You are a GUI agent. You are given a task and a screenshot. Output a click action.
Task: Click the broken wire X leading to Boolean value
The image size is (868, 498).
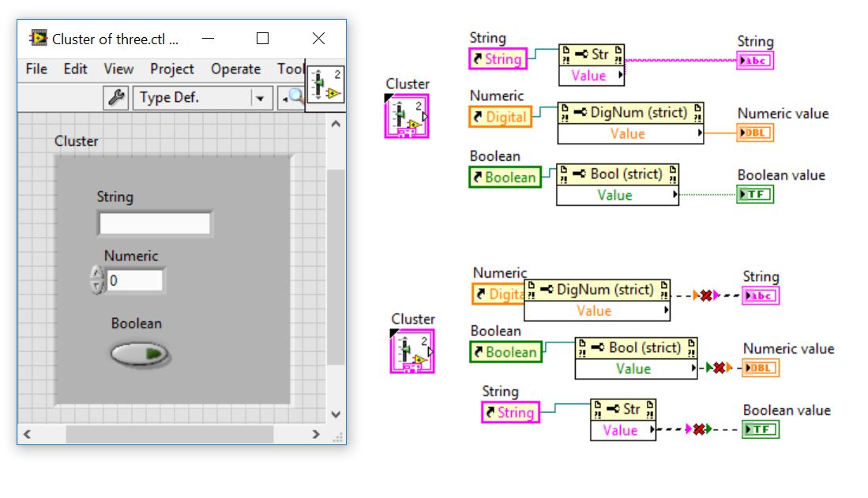point(699,429)
